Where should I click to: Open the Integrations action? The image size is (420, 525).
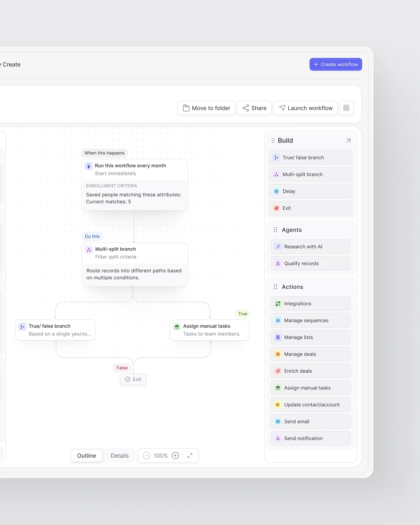tap(311, 304)
